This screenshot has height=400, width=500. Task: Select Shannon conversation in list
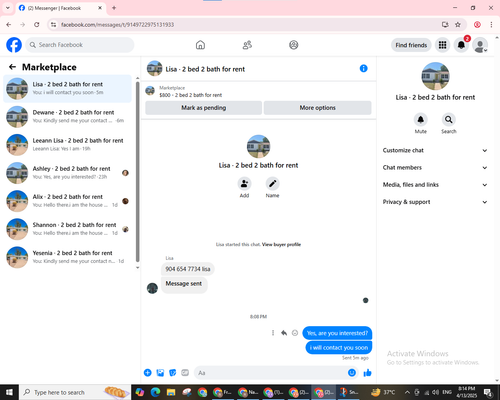click(68, 229)
